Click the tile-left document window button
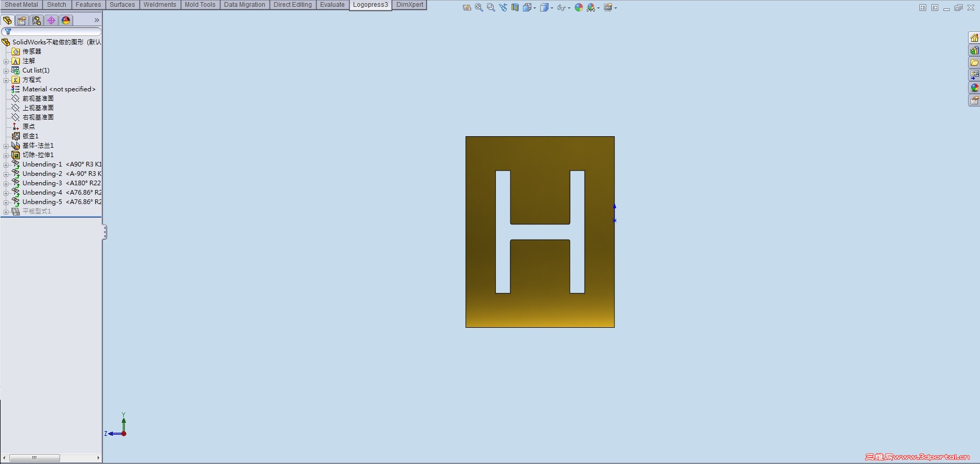980x464 pixels. coord(923,8)
